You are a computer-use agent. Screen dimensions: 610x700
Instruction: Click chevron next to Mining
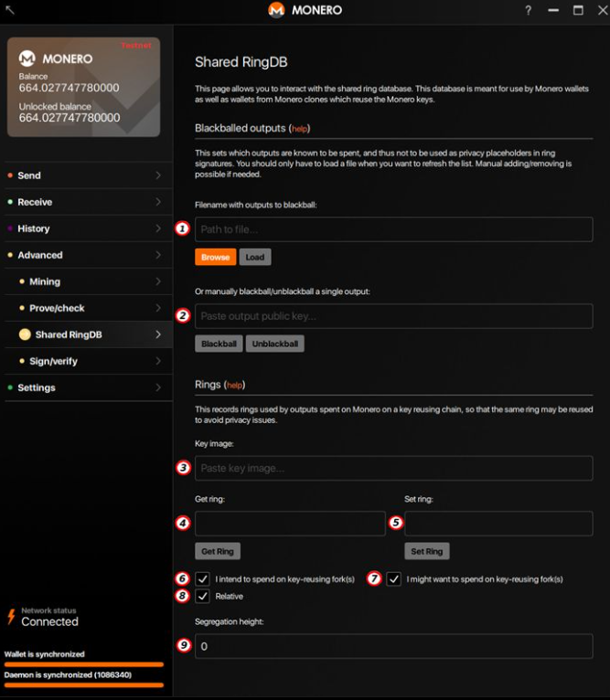(x=158, y=281)
